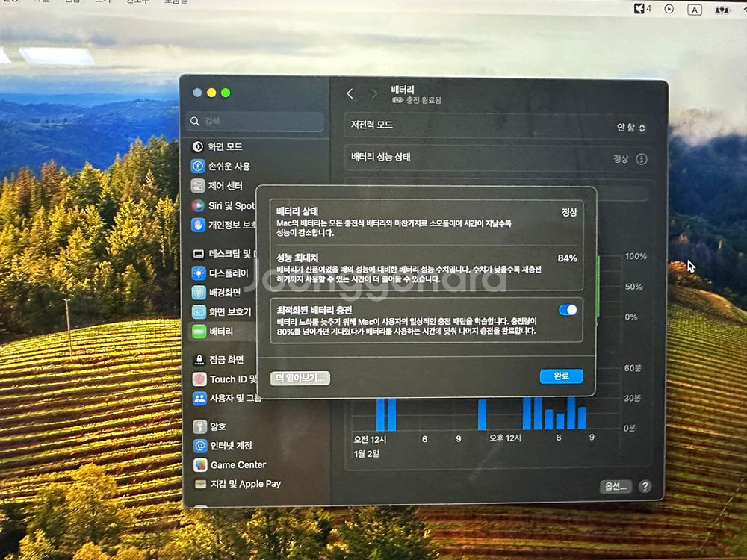Screen dimensions: 747x560
Task: Click 오후 12시 label on chart axis
Action: 505,438
